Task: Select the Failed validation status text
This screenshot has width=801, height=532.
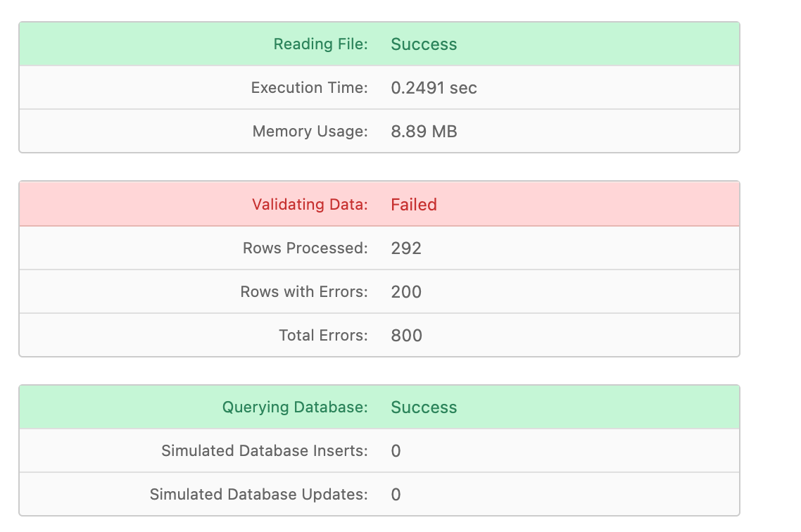Action: coord(414,204)
